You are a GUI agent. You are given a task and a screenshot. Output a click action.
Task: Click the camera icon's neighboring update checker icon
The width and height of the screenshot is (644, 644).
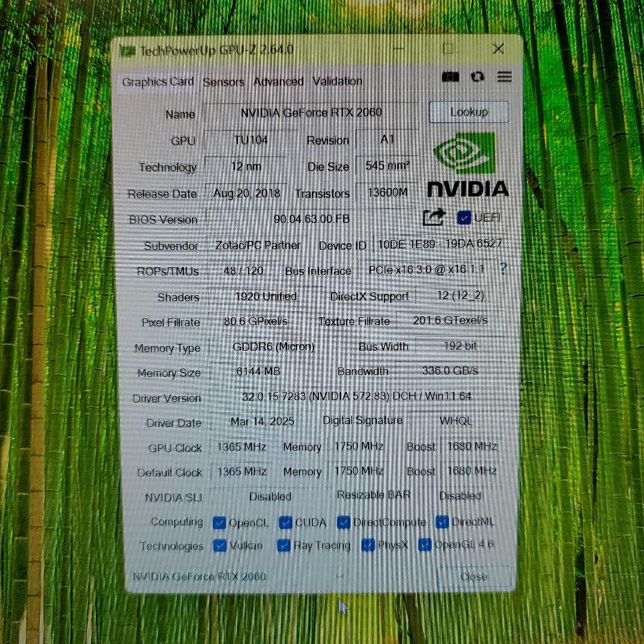pyautogui.click(x=477, y=78)
